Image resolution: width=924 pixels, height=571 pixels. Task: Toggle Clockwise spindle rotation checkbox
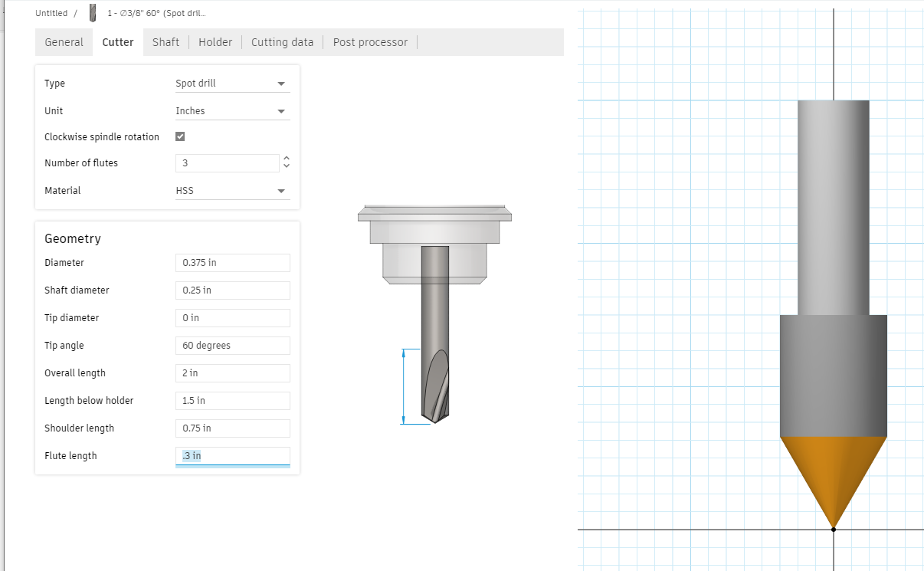coord(180,136)
